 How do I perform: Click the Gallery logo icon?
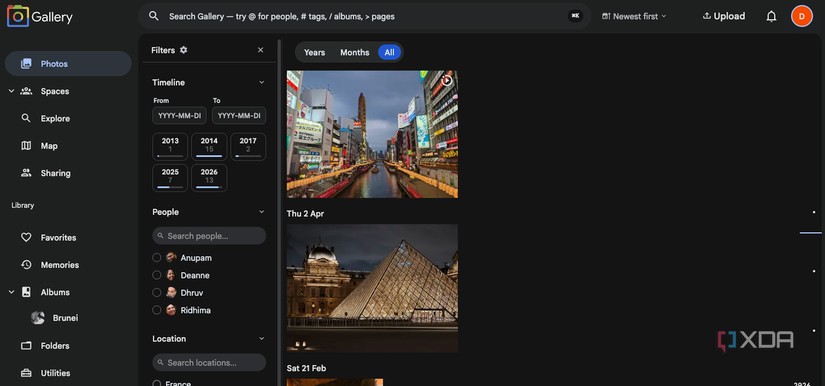point(17,16)
